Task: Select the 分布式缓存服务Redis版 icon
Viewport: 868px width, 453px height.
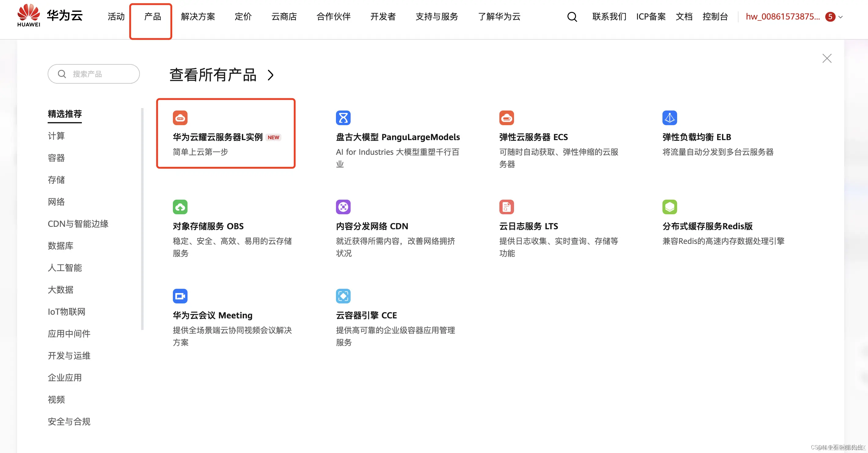Action: (670, 207)
